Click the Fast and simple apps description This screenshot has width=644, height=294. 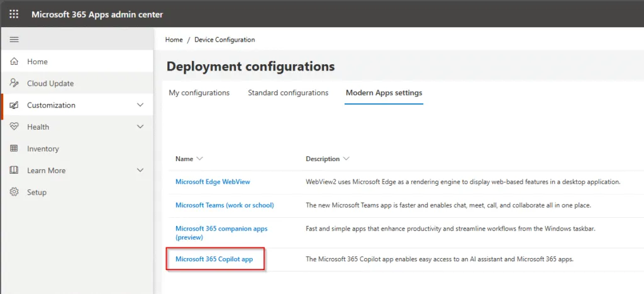[450, 228]
